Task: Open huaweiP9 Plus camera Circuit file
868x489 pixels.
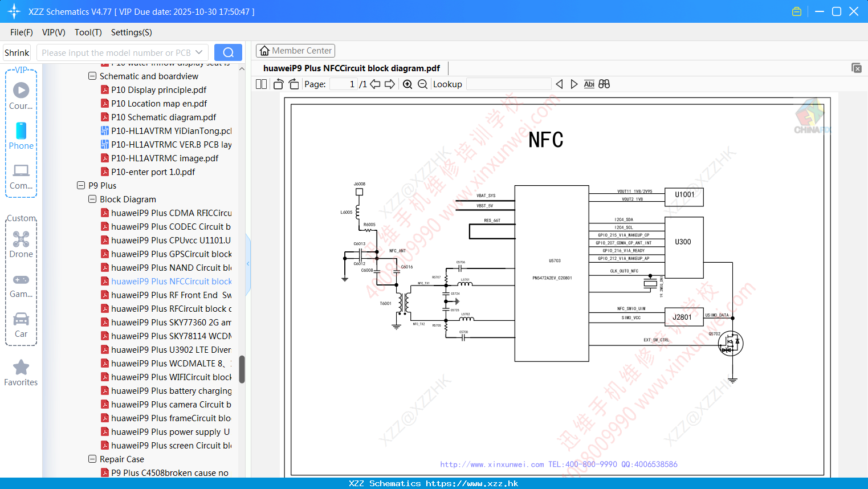Action: [171, 404]
